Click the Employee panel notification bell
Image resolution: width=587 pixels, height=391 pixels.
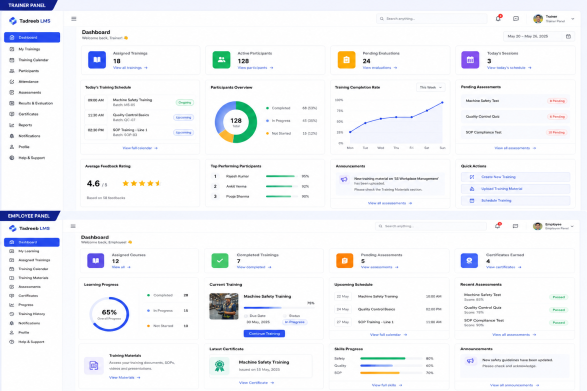click(497, 226)
